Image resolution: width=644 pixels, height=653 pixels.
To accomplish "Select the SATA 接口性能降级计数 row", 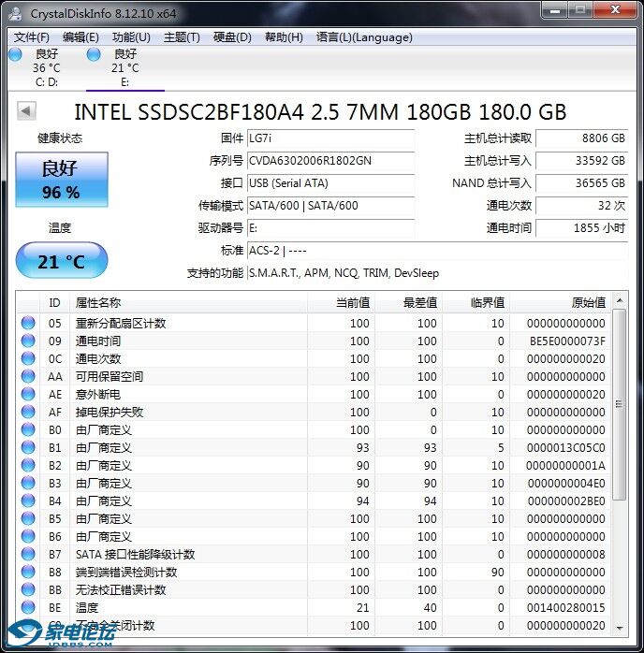I will (x=315, y=554).
